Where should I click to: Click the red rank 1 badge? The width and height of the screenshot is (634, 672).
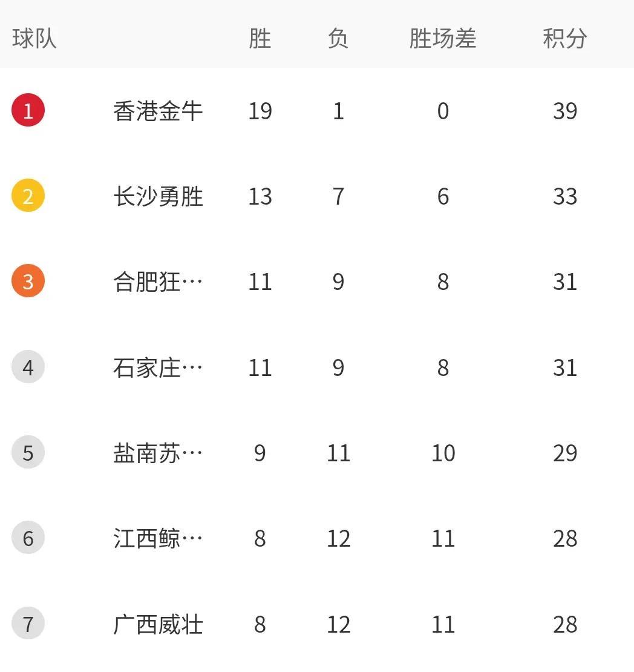pos(28,111)
